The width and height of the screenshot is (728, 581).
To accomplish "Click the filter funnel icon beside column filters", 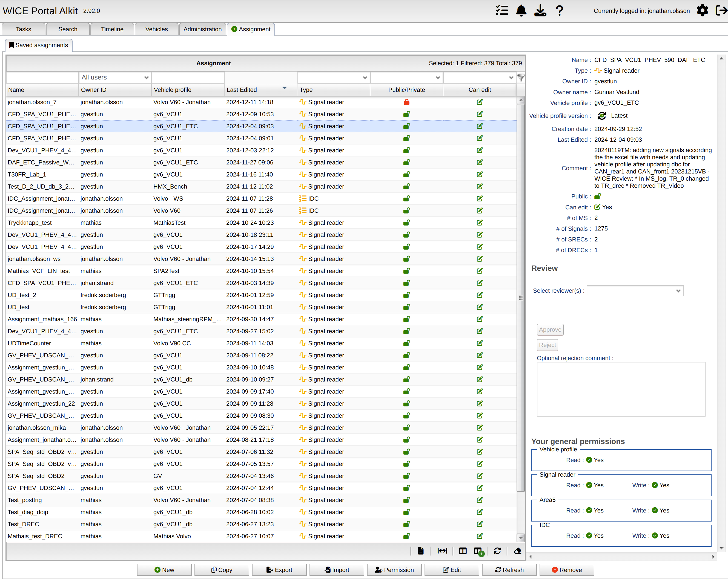I will click(x=521, y=78).
